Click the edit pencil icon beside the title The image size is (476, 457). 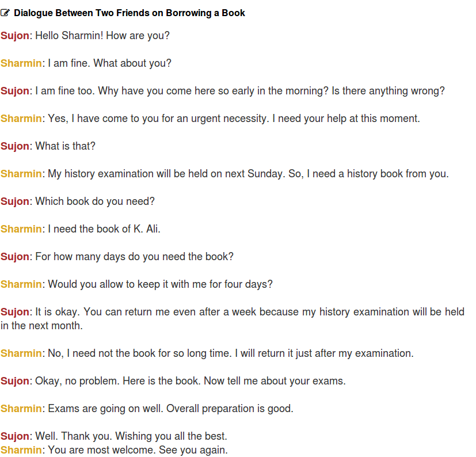pyautogui.click(x=5, y=13)
